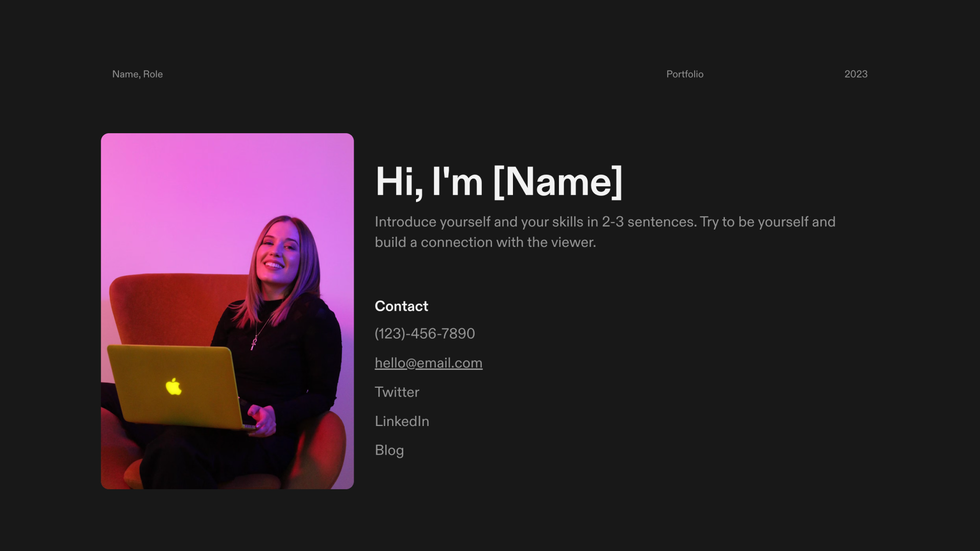Select the "Hi, I'm" heading text
Image resolution: width=980 pixels, height=551 pixels.
point(429,182)
